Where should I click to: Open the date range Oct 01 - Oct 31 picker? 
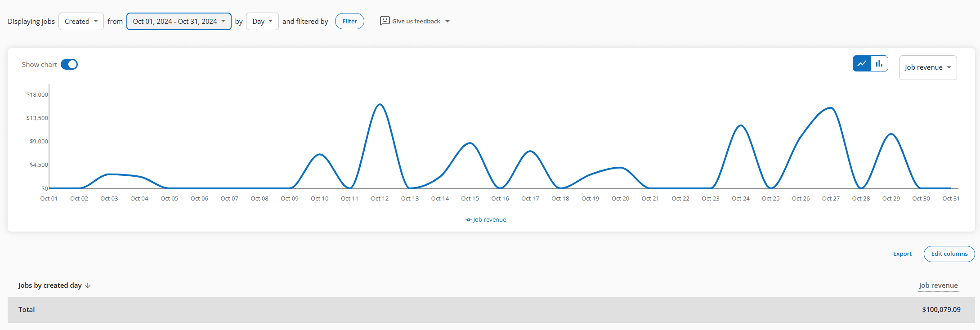[x=179, y=21]
